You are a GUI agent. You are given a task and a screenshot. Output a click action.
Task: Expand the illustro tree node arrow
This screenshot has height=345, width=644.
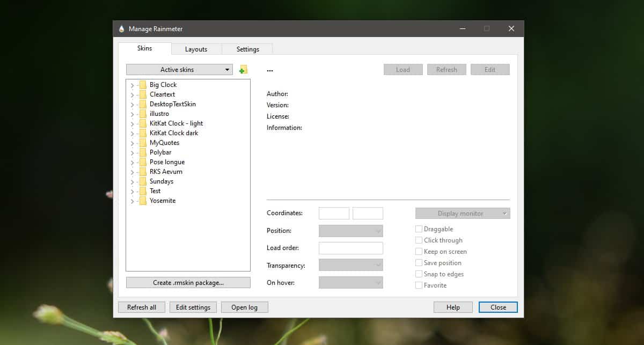[x=132, y=114]
